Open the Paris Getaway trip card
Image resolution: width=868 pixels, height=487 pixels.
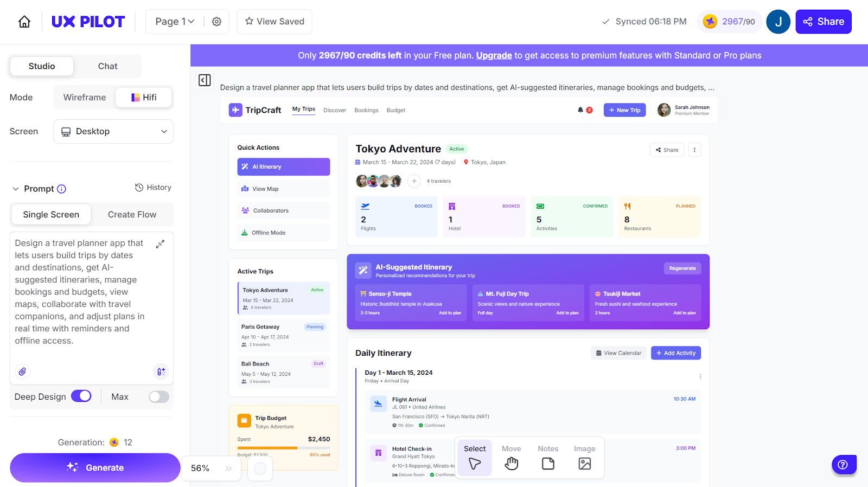[x=284, y=336]
